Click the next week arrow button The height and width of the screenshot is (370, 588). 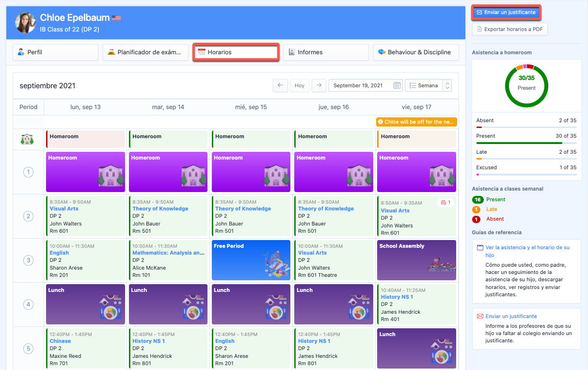click(318, 85)
